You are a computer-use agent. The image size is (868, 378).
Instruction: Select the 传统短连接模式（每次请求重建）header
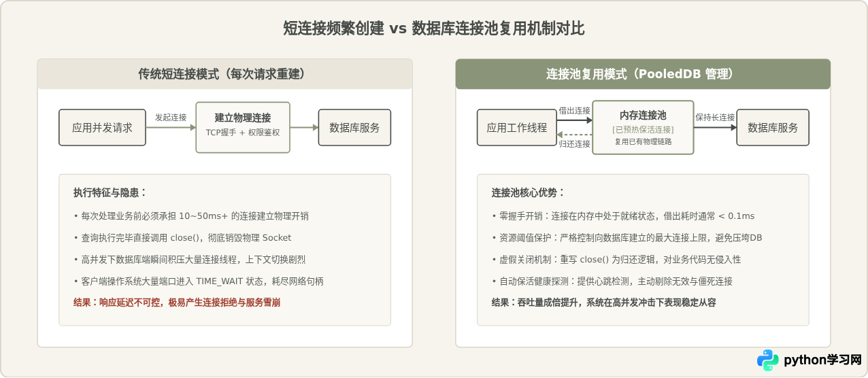pyautogui.click(x=224, y=74)
